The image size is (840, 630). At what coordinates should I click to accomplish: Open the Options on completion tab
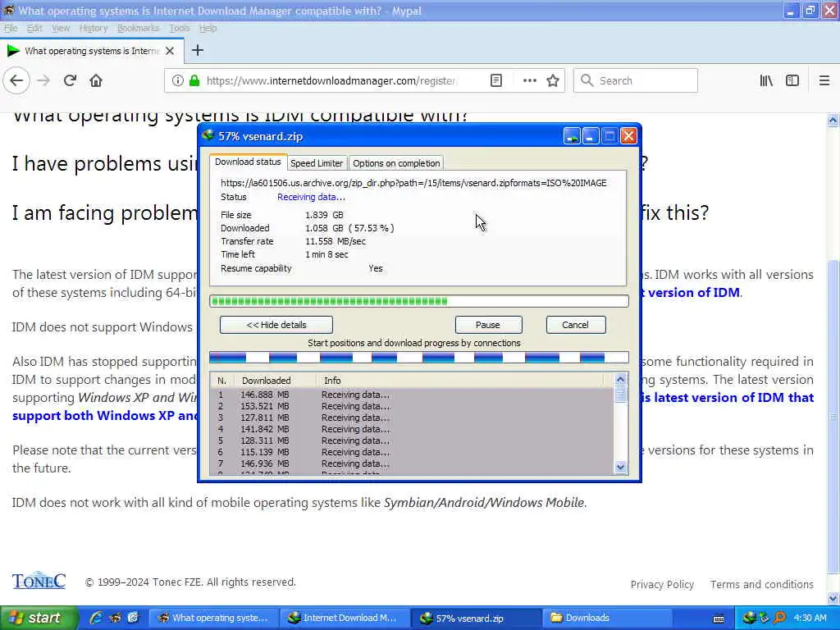396,163
